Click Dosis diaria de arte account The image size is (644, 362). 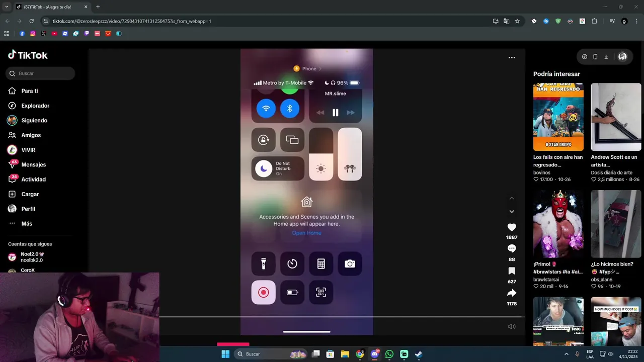(611, 172)
